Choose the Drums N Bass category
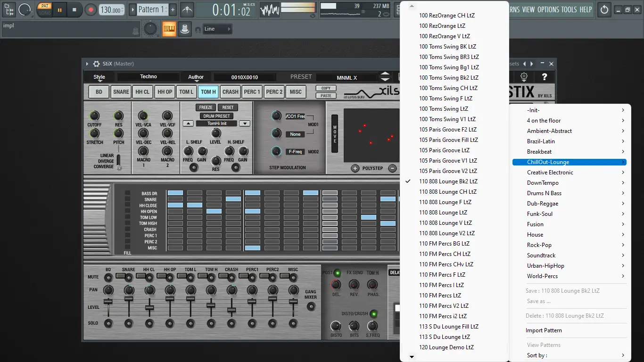The height and width of the screenshot is (362, 644). (x=570, y=193)
